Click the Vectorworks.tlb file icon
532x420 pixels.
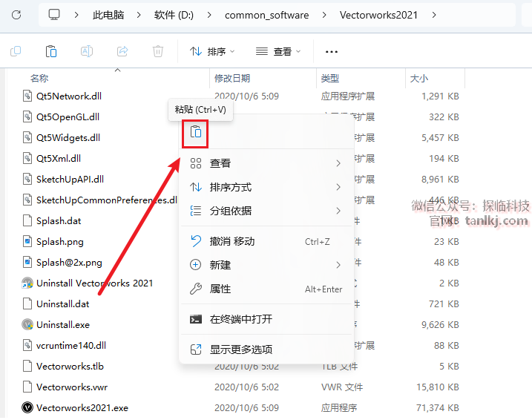point(27,366)
